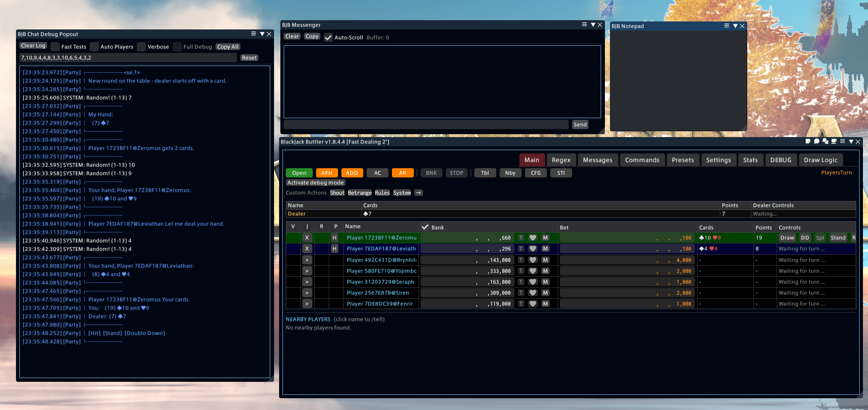The image size is (868, 410).
Task: Click heart icon for Player 2567E87B@Siren
Action: coord(533,293)
